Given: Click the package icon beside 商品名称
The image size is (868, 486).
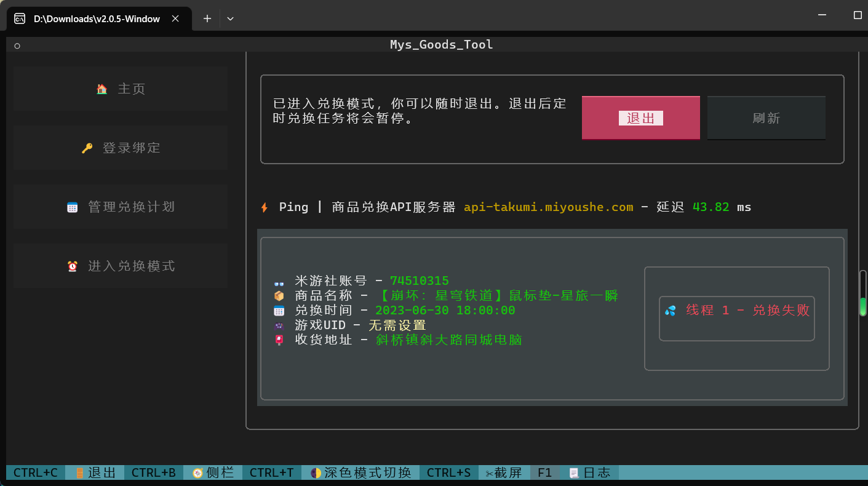Looking at the screenshot, I should tap(279, 295).
